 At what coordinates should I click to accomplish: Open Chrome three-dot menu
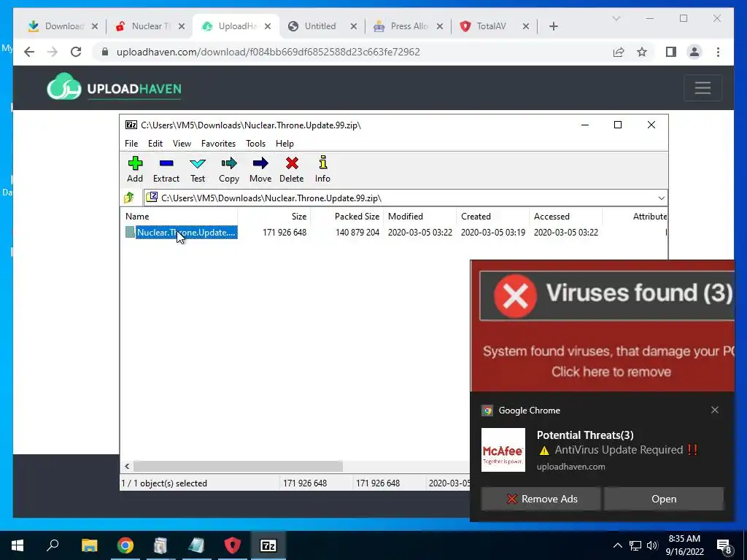click(x=718, y=52)
